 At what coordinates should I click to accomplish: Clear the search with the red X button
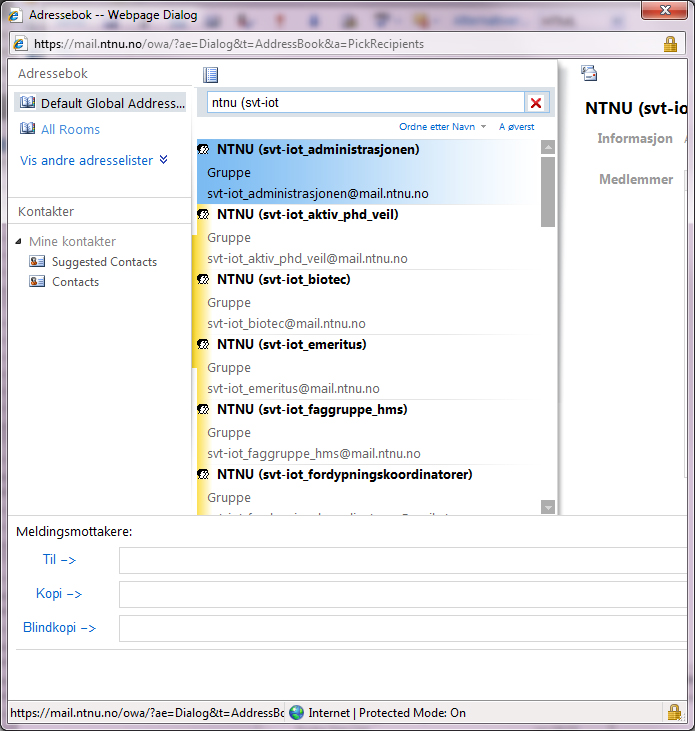536,103
